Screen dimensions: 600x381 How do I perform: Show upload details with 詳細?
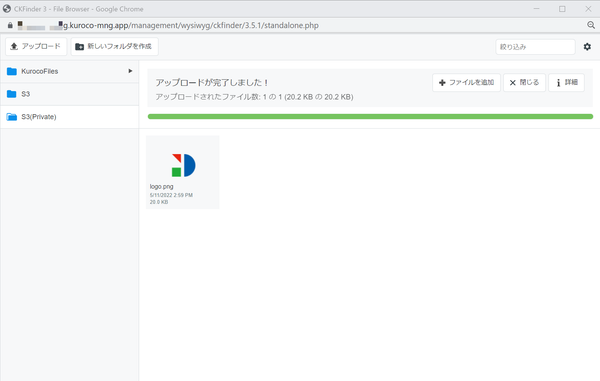pos(566,82)
